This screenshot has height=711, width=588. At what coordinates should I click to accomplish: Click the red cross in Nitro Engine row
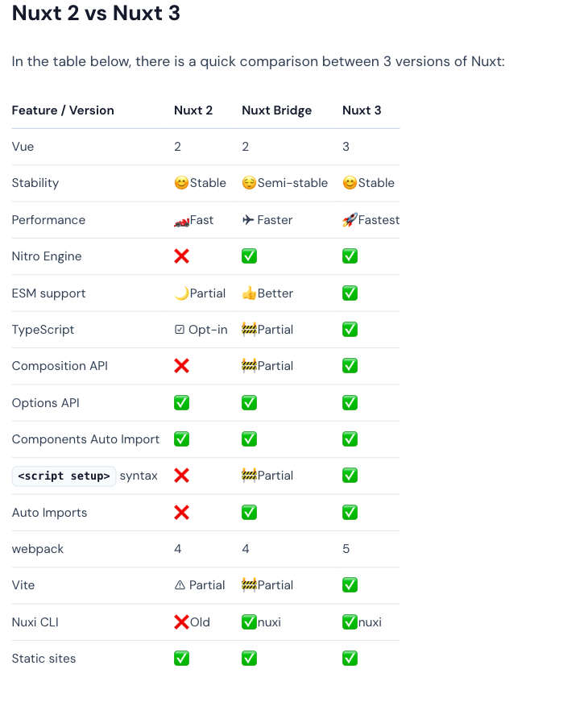[x=181, y=256]
